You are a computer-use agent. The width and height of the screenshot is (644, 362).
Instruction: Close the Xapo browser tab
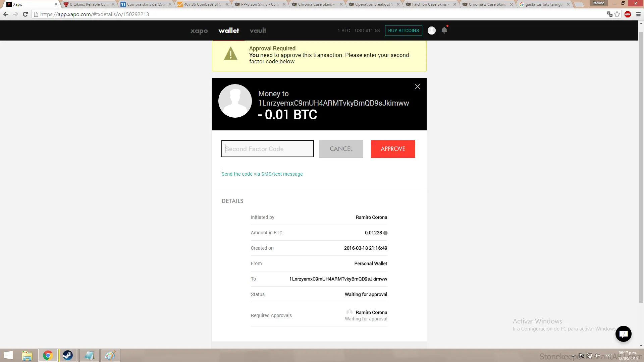(x=56, y=4)
